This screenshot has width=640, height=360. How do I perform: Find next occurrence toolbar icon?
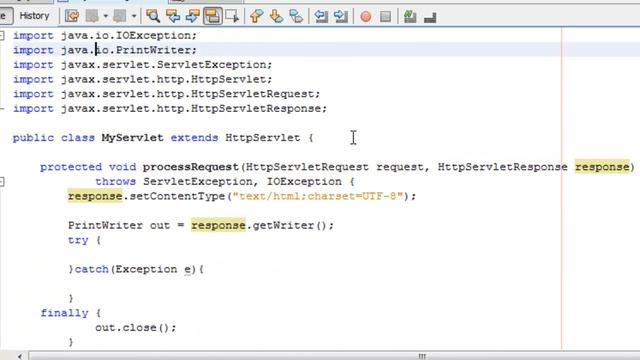point(193,16)
